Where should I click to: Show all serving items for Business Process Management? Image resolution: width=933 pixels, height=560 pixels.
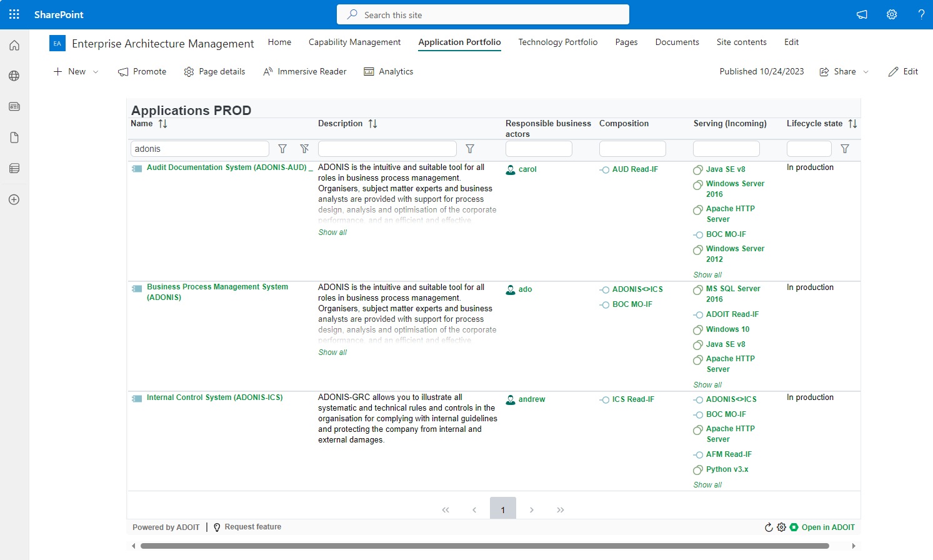click(x=707, y=385)
